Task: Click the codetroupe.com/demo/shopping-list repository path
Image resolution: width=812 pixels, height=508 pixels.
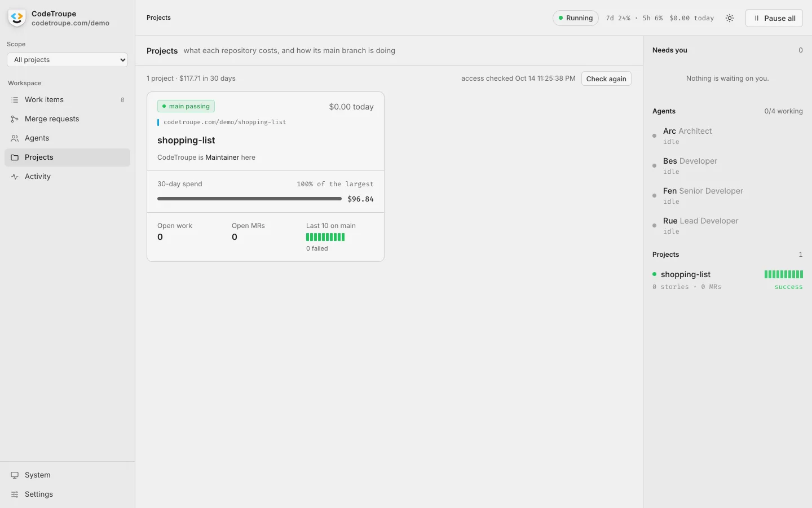Action: (225, 122)
